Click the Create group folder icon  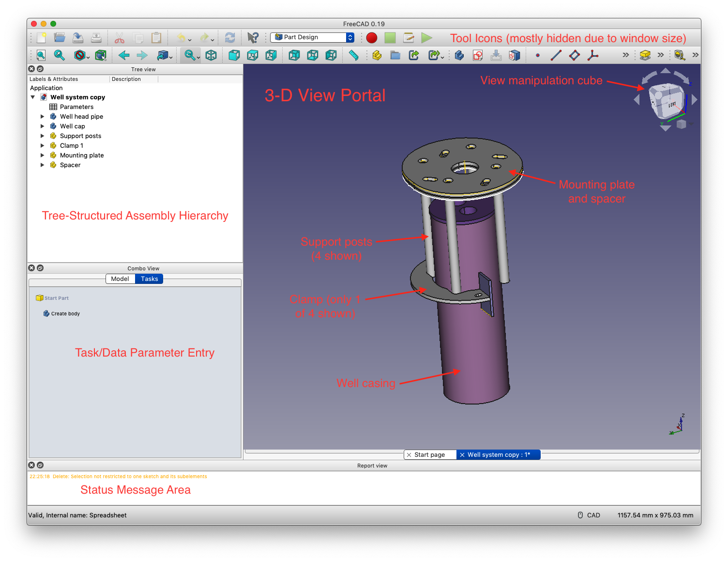coord(395,55)
